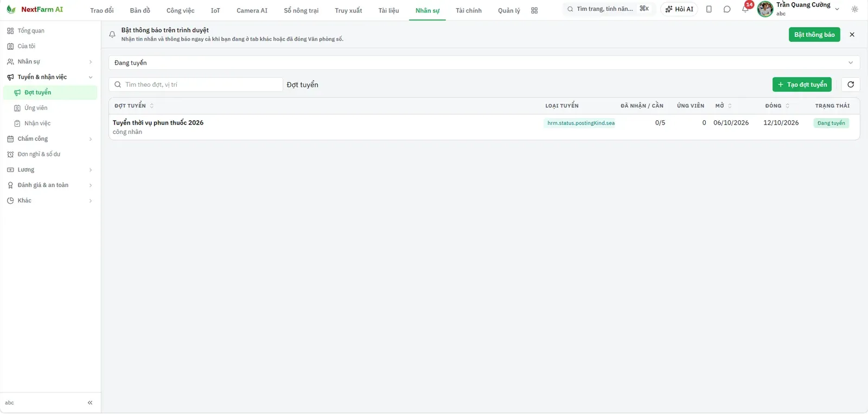Image resolution: width=868 pixels, height=414 pixels.
Task: Dismiss the browser notification banner
Action: tap(852, 35)
